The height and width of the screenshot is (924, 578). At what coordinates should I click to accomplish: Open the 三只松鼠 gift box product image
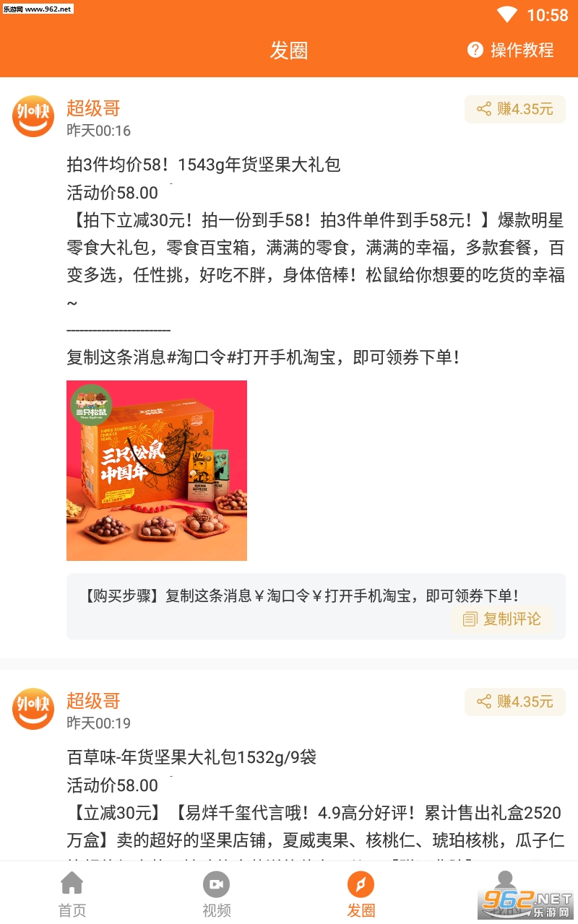pos(157,471)
